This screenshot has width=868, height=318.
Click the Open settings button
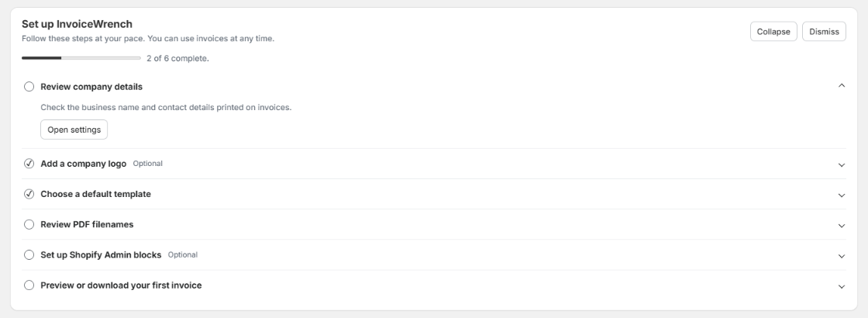[x=74, y=130]
